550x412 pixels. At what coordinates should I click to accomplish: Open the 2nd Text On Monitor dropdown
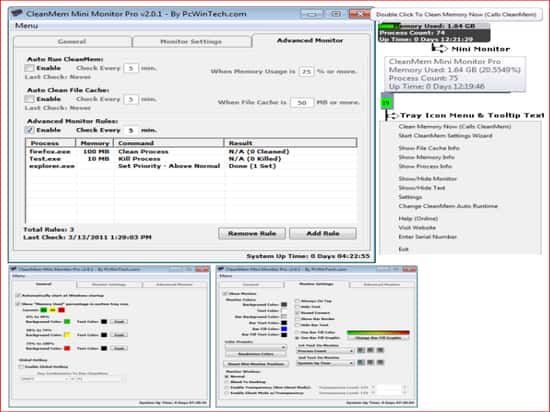[325, 363]
